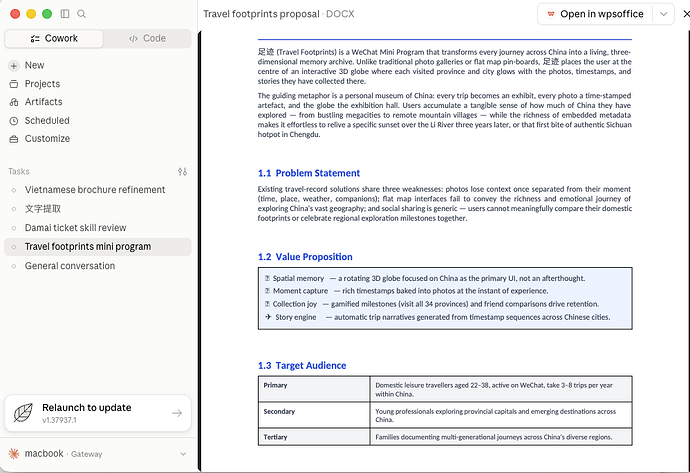Click the Projects folder icon
Screen dimensions: 690x473
[14, 84]
